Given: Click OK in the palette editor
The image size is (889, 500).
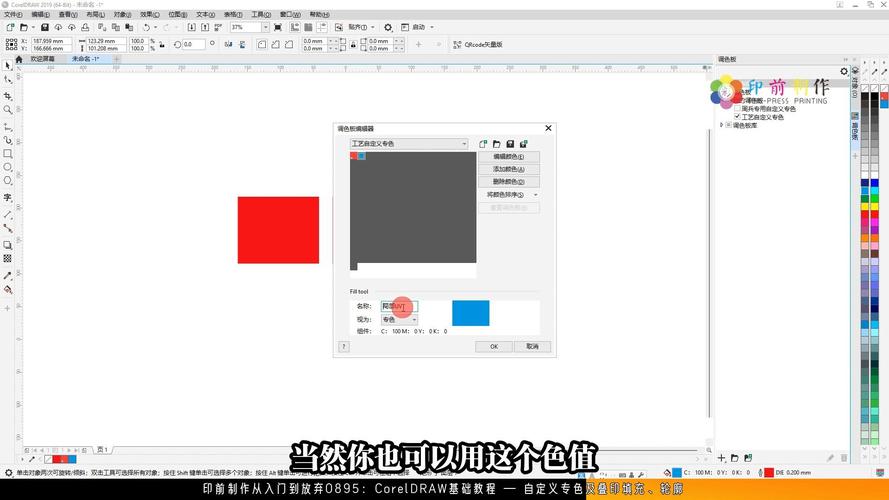Looking at the screenshot, I should (x=494, y=346).
